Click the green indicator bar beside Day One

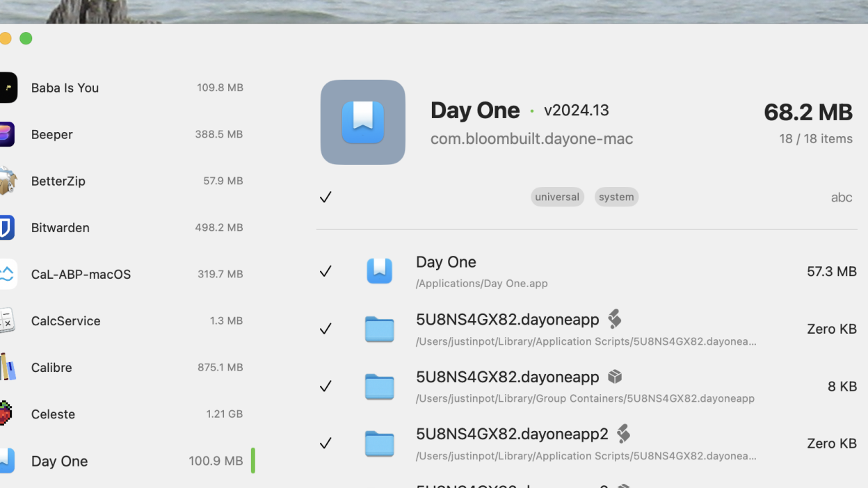(x=253, y=460)
